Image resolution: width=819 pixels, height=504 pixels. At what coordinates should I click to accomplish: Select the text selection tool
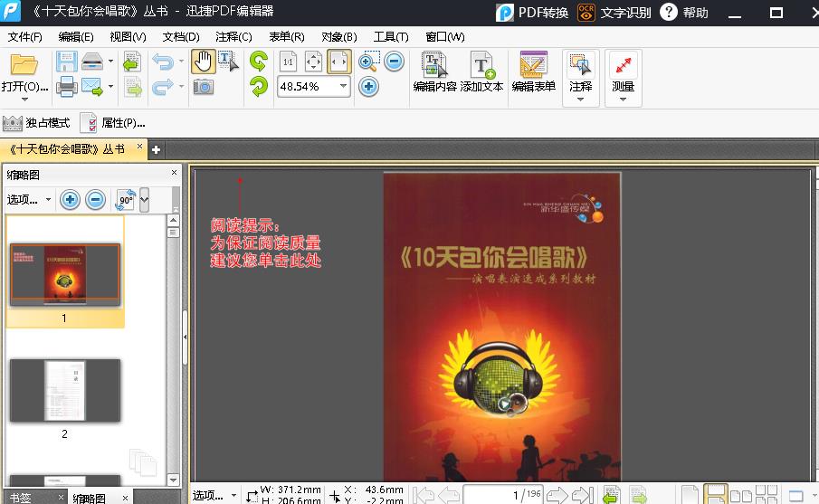[228, 62]
